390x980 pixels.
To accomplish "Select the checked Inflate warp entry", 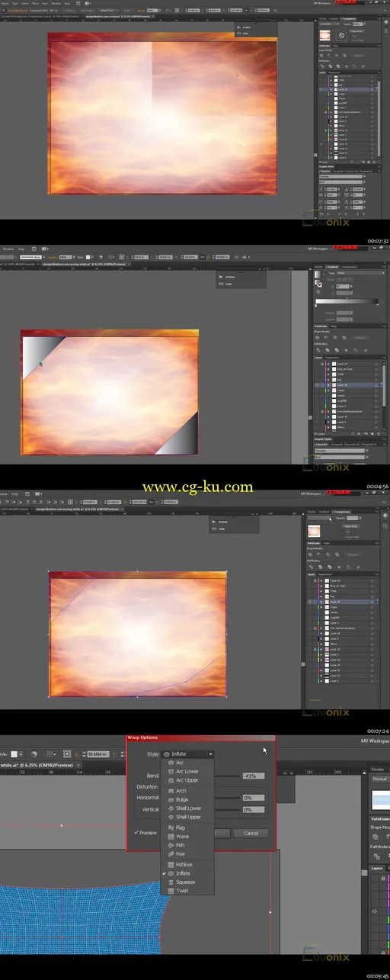I will tap(187, 873).
